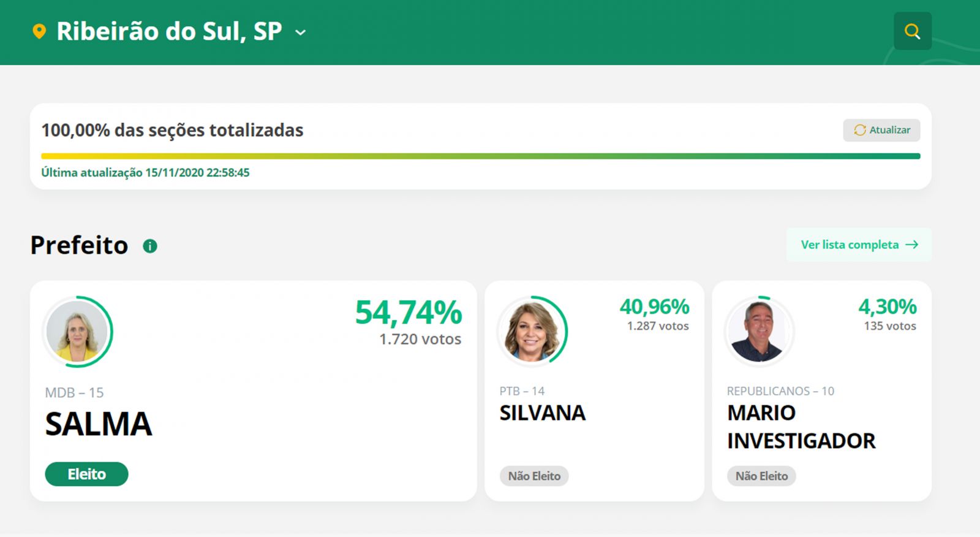Image resolution: width=980 pixels, height=537 pixels.
Task: Expand the Ribeirão do Sul city dropdown
Action: [x=300, y=32]
